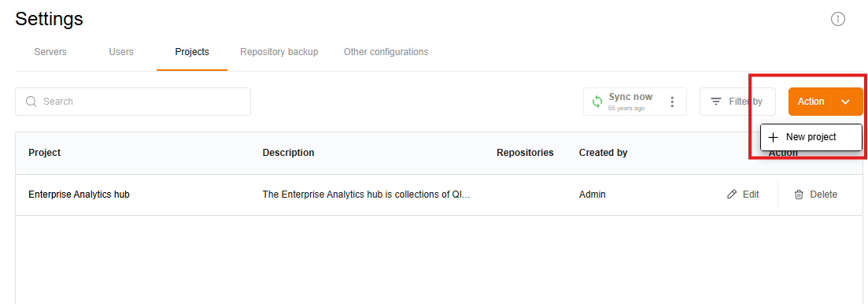Open the three-dot menu beside Sync now
Image resolution: width=868 pixels, height=304 pixels.
[x=672, y=102]
